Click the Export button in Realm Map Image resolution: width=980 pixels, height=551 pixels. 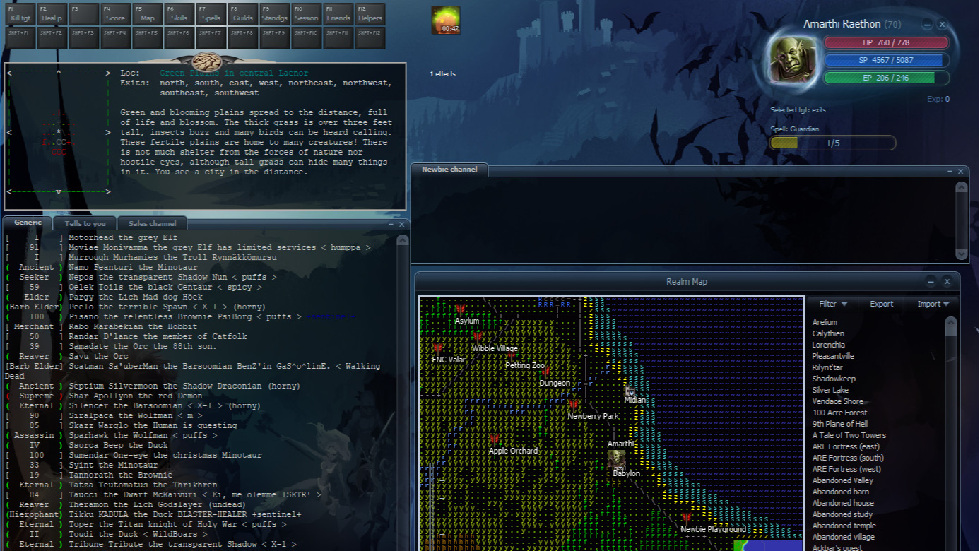pos(881,304)
